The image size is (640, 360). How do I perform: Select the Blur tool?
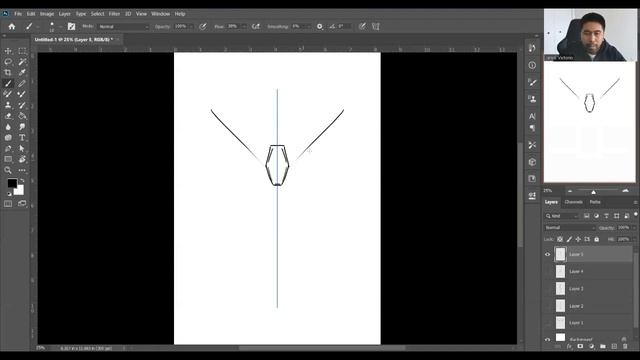[x=8, y=127]
